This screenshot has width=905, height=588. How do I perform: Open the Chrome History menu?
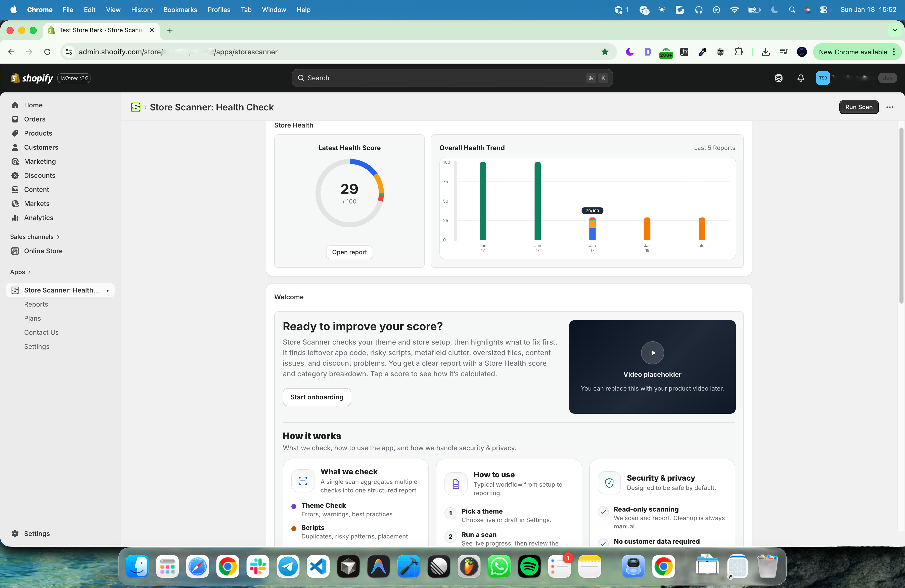142,10
